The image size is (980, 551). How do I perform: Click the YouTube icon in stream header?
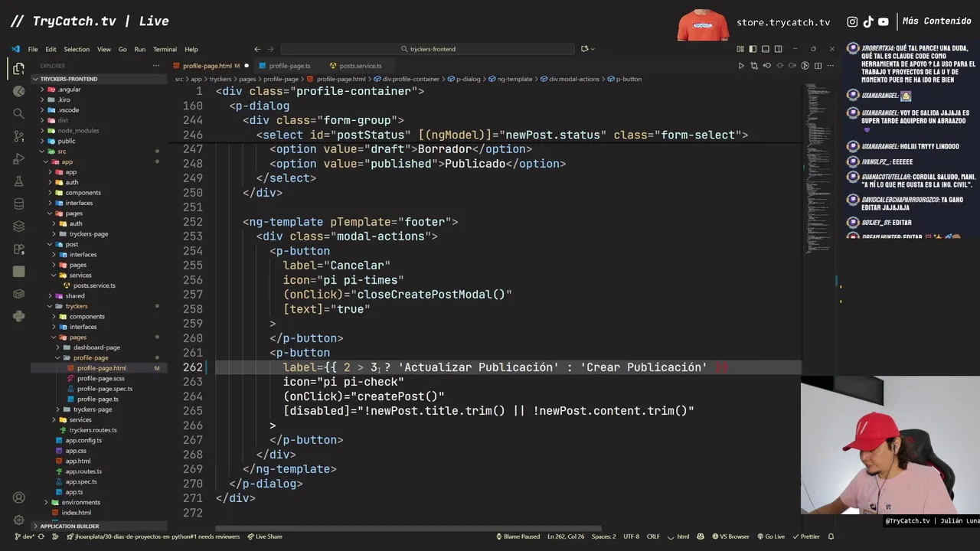(x=884, y=21)
